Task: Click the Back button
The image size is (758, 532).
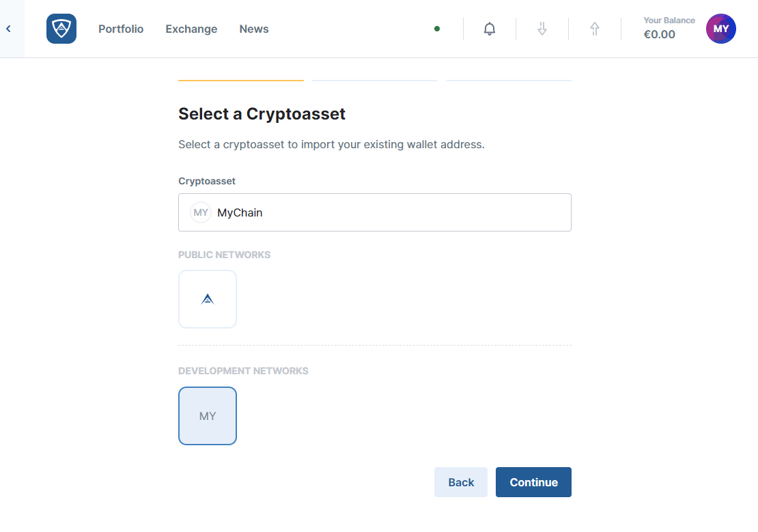Action: tap(461, 482)
